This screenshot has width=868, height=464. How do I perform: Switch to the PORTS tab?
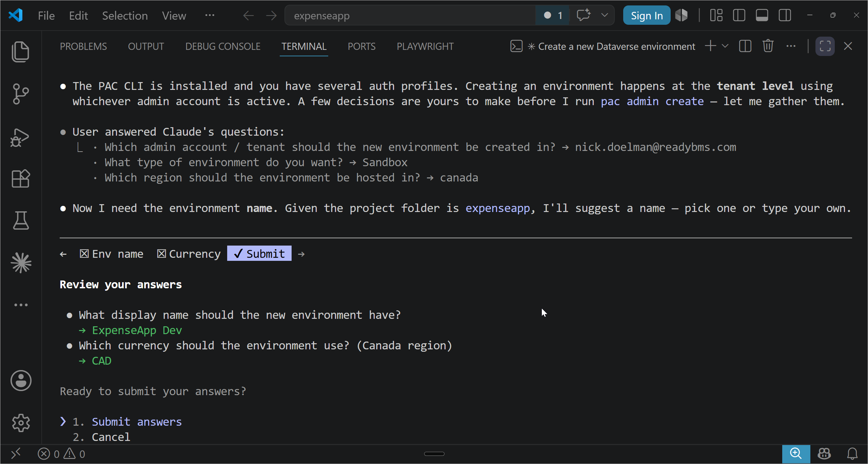tap(361, 46)
